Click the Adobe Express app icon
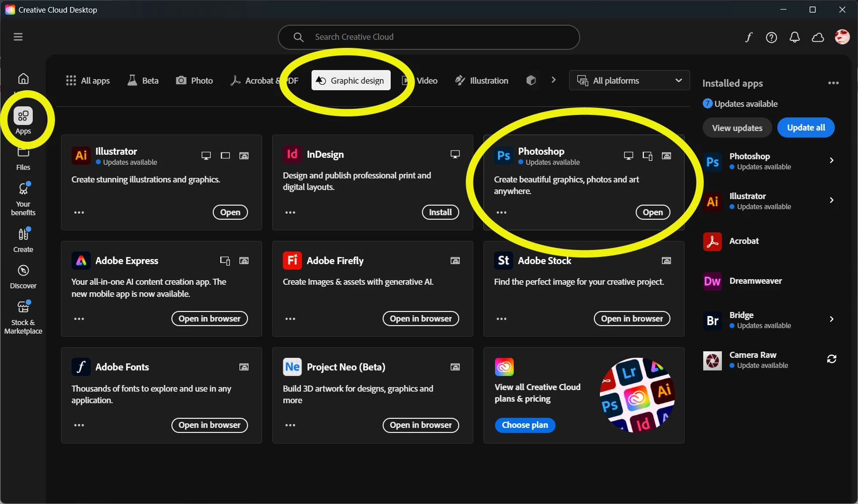 click(x=81, y=261)
